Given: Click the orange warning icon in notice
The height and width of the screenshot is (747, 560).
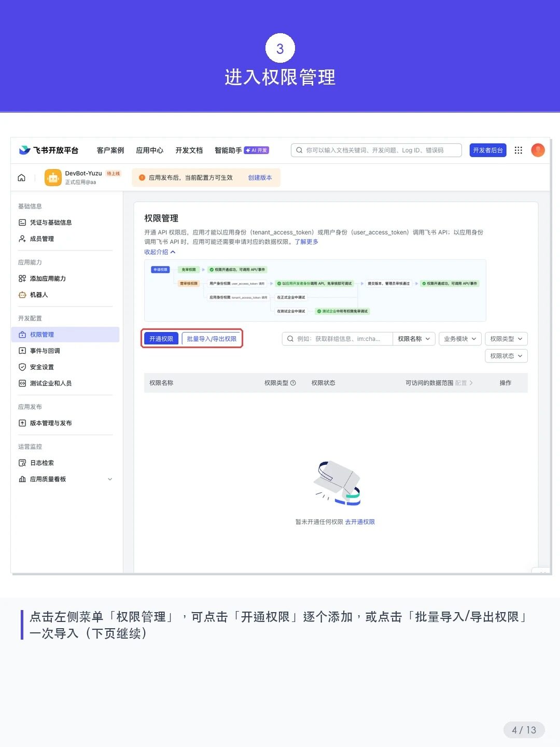Looking at the screenshot, I should coord(142,178).
